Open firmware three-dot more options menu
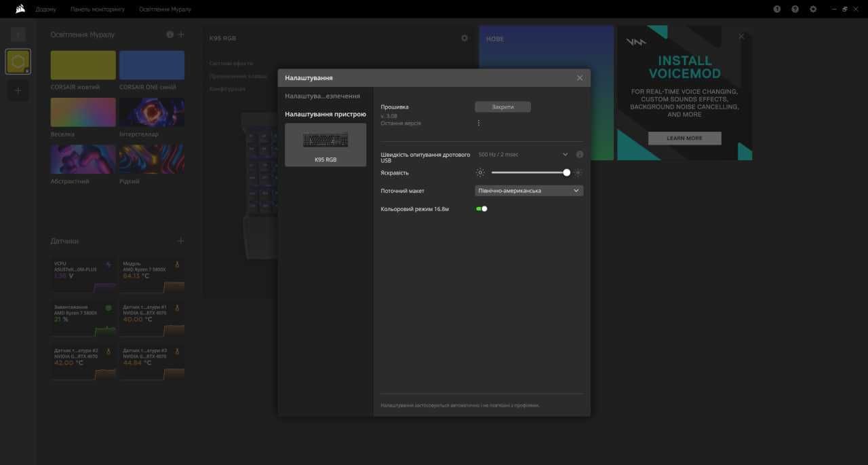The height and width of the screenshot is (465, 868). coord(479,123)
